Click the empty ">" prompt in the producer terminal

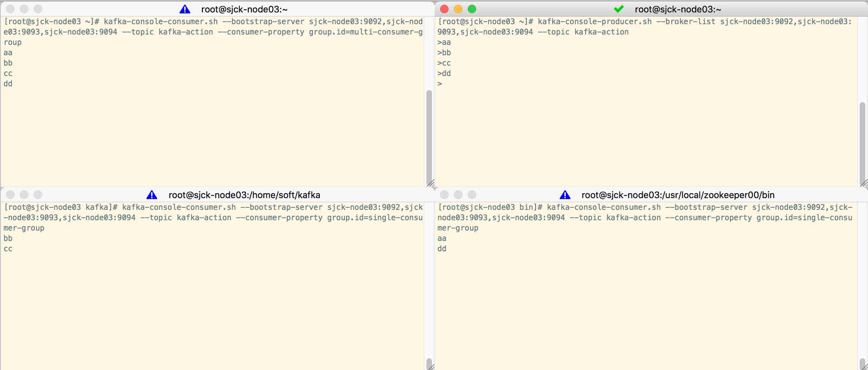pos(440,84)
